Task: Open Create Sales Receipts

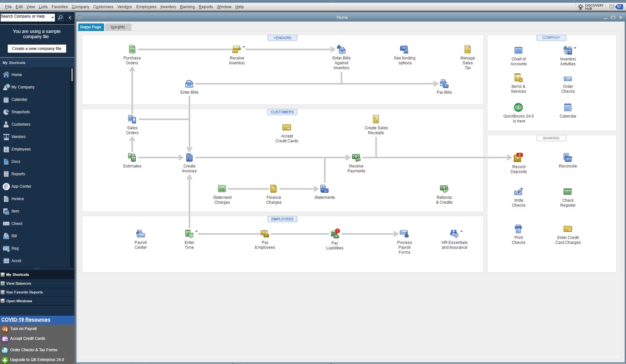Action: pos(376,119)
